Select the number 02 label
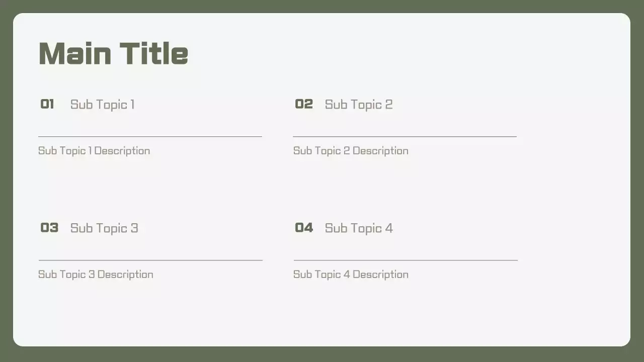This screenshot has height=362, width=644. coord(304,104)
